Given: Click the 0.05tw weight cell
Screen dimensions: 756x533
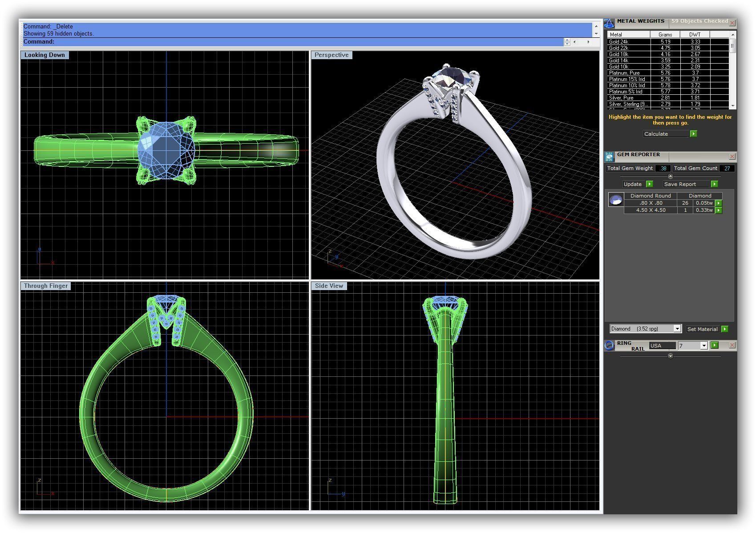Looking at the screenshot, I should point(704,203).
